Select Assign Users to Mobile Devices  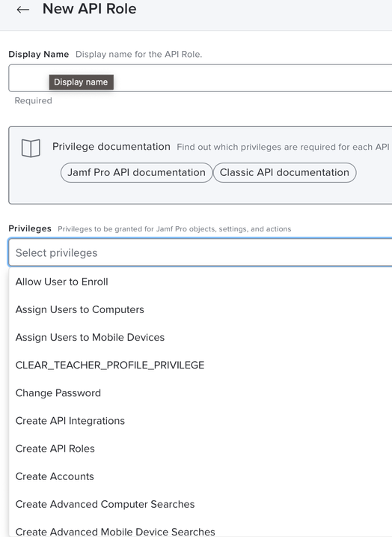200,337
